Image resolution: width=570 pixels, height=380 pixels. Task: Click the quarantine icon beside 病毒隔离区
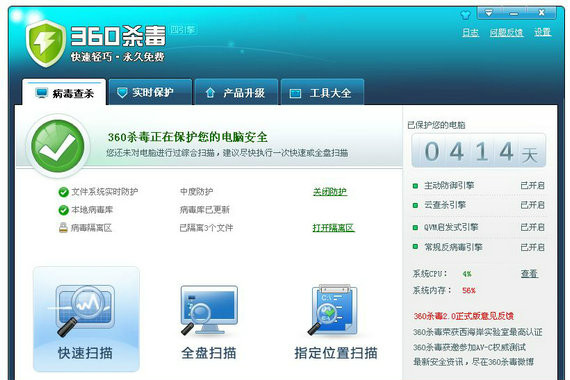click(x=63, y=228)
